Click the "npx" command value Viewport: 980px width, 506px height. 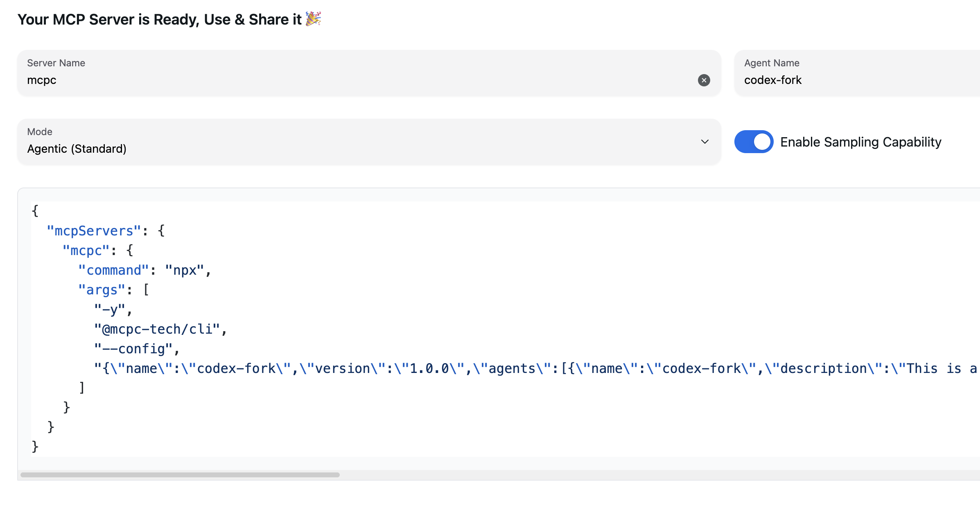coord(185,270)
